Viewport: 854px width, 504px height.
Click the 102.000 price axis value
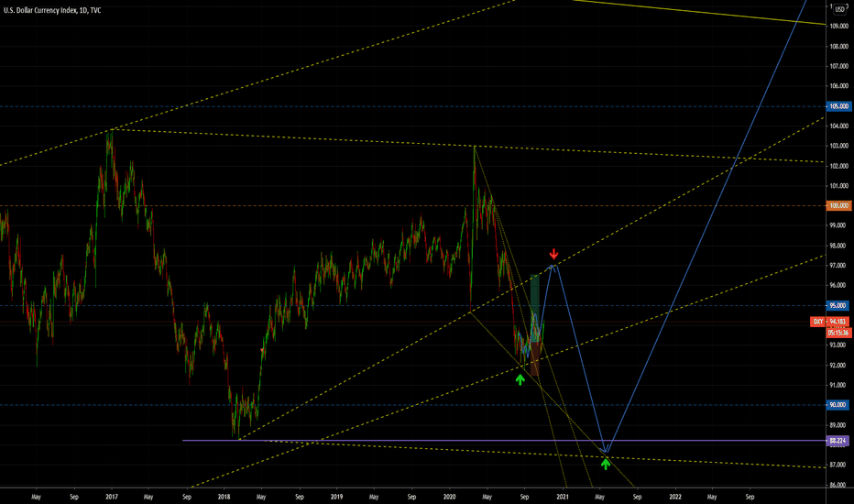tap(838, 166)
